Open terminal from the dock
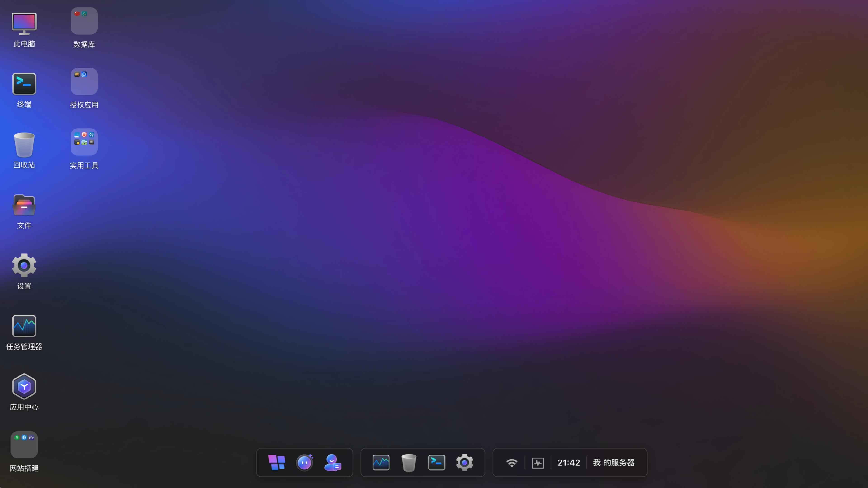 pos(436,462)
